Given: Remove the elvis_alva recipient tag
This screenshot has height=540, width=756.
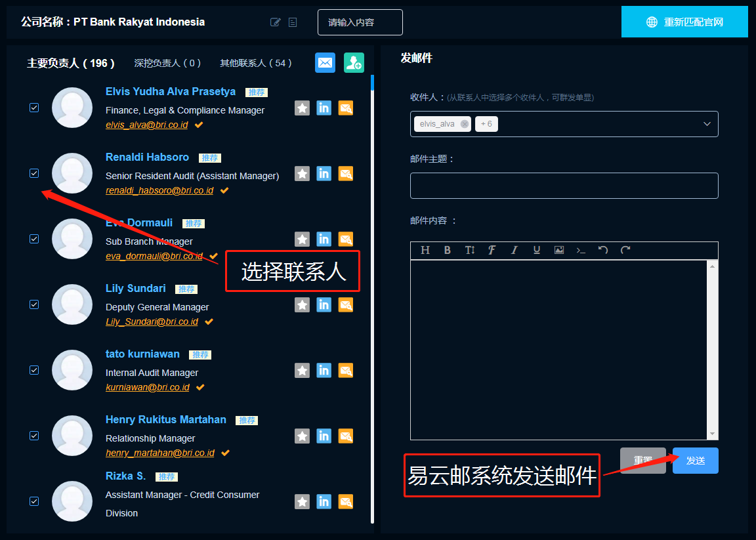Looking at the screenshot, I should pyautogui.click(x=465, y=124).
